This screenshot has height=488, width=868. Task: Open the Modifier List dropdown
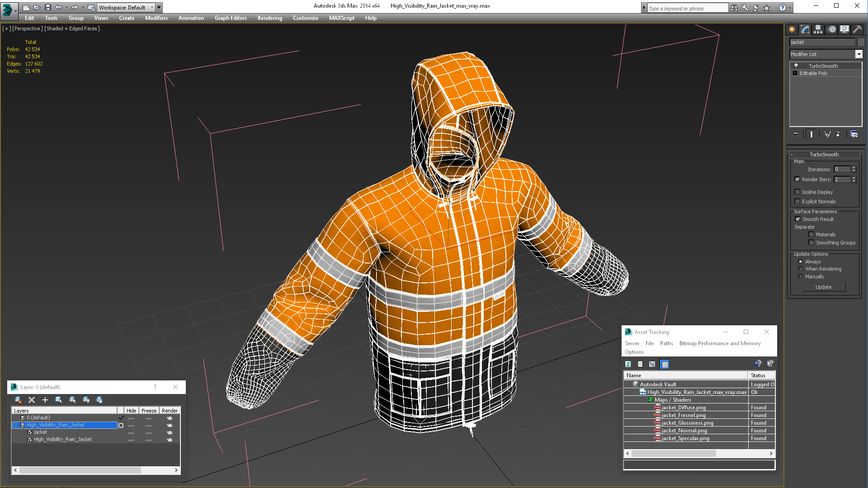point(859,54)
